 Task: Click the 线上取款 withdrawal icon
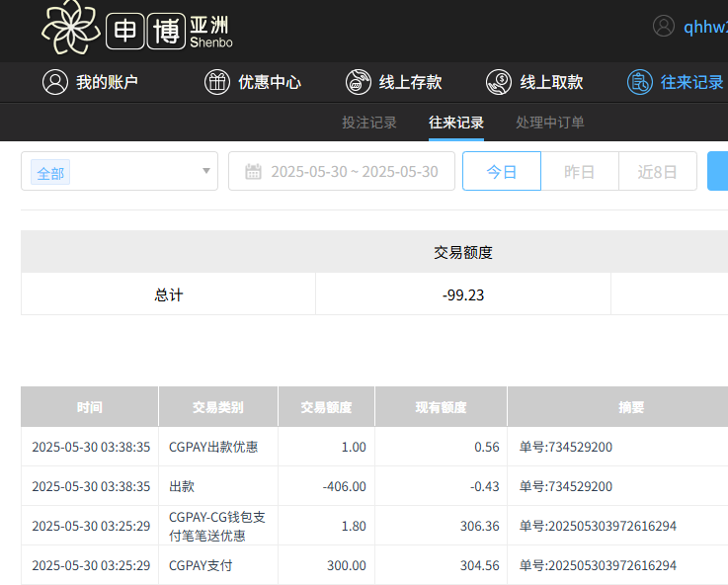499,82
